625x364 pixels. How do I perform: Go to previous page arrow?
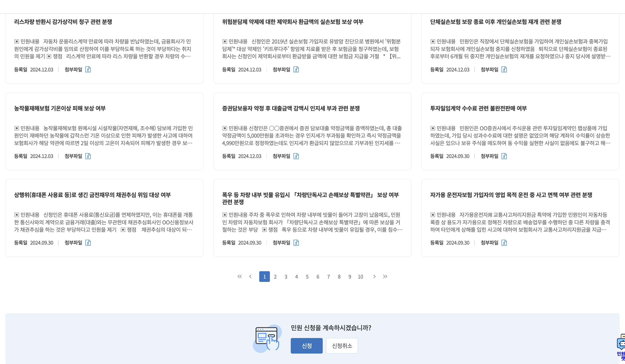coord(250,277)
